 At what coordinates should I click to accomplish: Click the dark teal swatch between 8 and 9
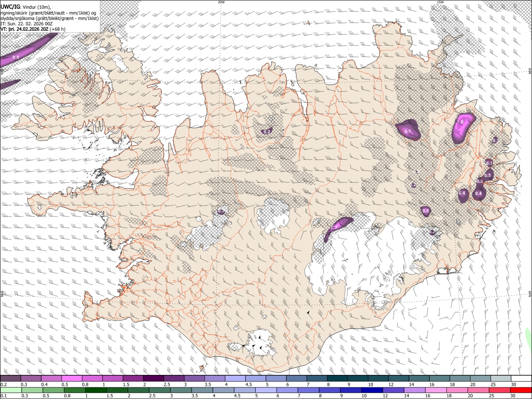tap(337, 379)
